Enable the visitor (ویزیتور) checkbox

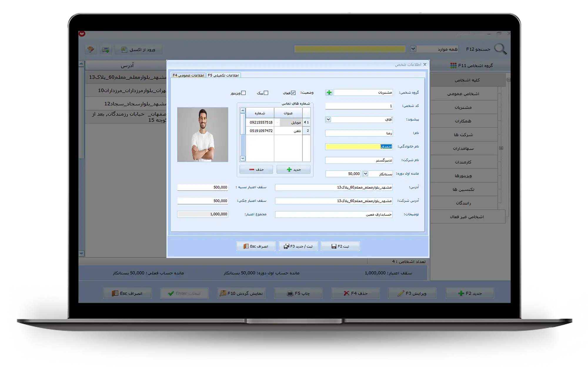pyautogui.click(x=243, y=93)
